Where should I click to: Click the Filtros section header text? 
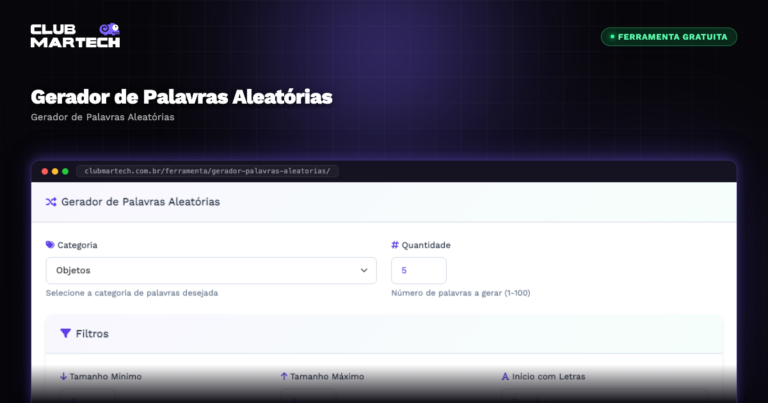(x=92, y=333)
